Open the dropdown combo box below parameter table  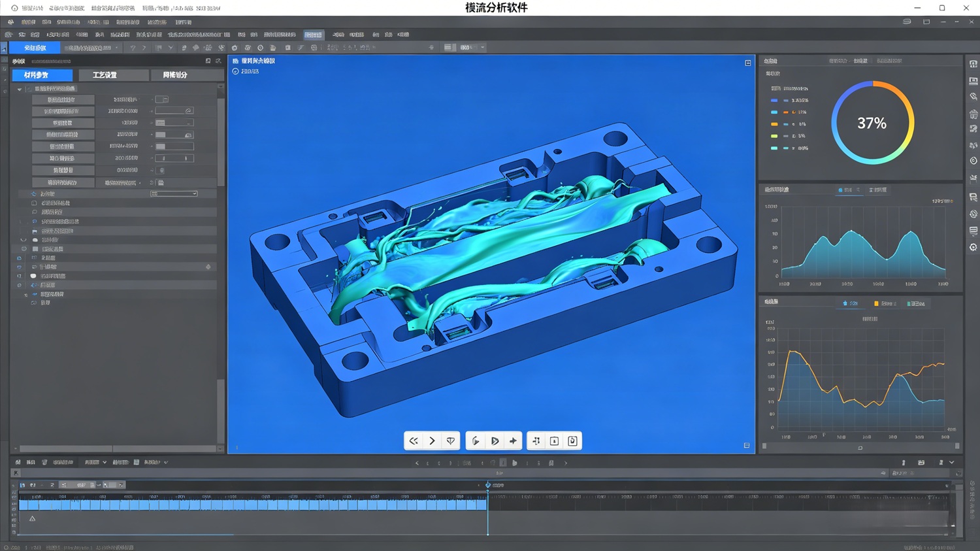[174, 193]
